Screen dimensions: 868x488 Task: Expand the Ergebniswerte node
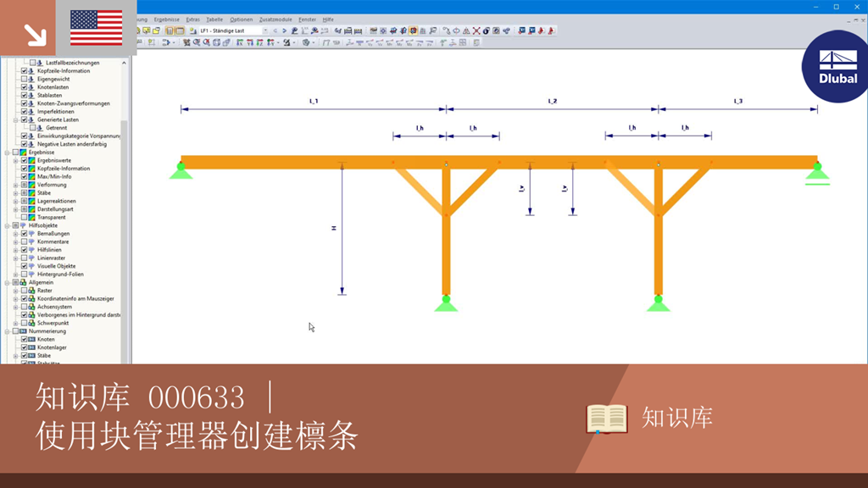(x=16, y=160)
